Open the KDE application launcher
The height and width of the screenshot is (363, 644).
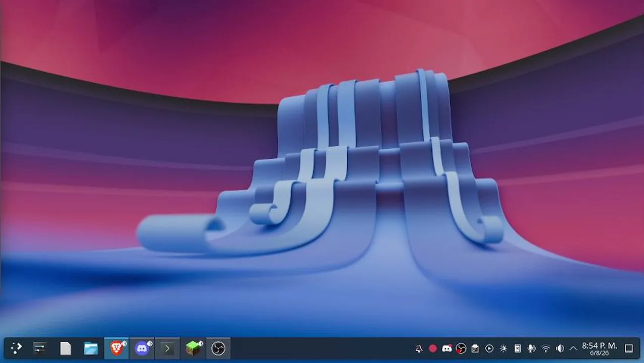[17, 348]
